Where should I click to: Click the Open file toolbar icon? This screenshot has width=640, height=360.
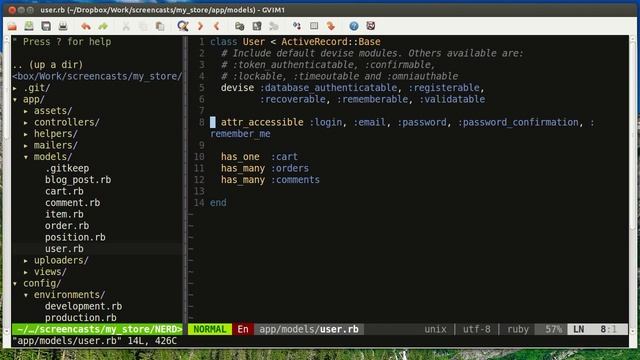(x=12, y=26)
